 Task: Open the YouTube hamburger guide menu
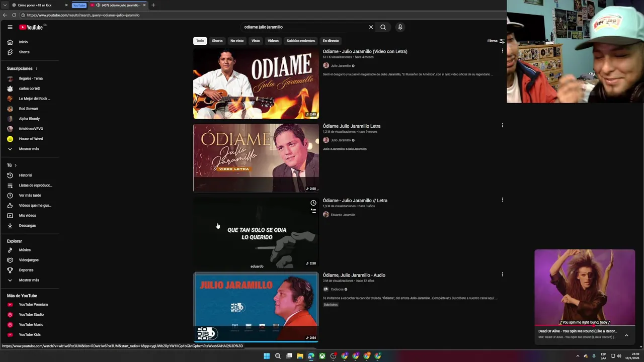pyautogui.click(x=10, y=27)
